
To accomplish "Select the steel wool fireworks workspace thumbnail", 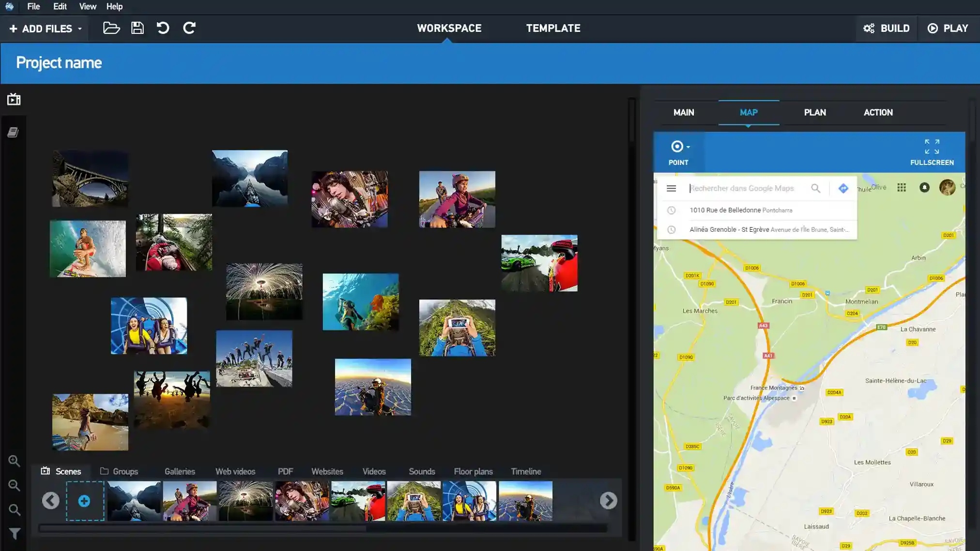I will [264, 291].
